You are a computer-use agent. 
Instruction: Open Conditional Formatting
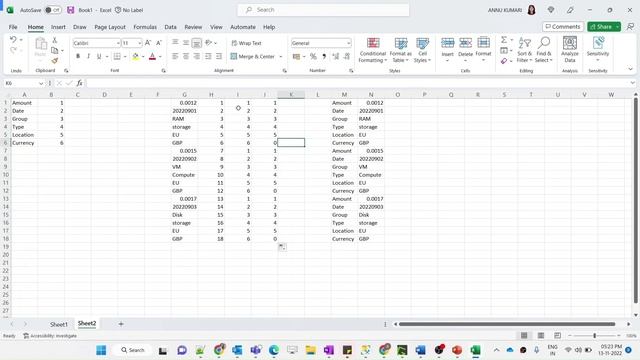373,50
